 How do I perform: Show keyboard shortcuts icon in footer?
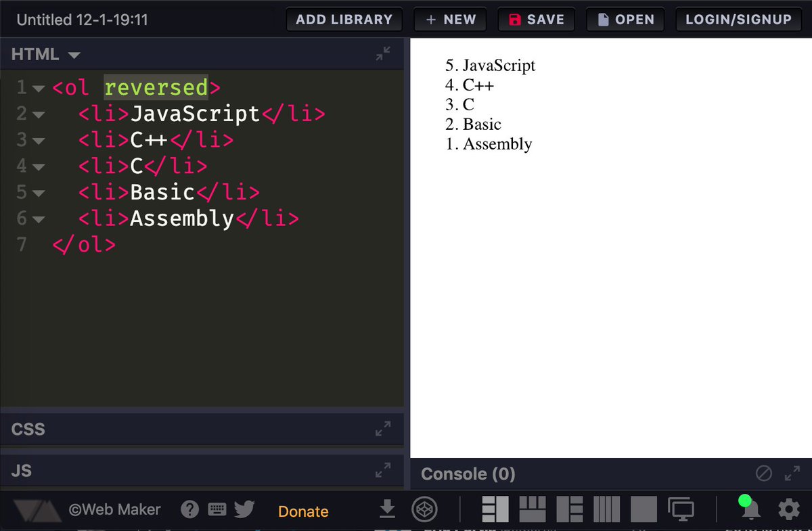pyautogui.click(x=217, y=509)
